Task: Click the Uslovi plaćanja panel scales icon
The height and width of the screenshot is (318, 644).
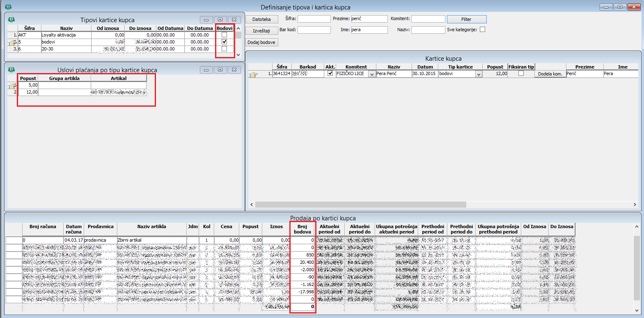Action: [11, 70]
